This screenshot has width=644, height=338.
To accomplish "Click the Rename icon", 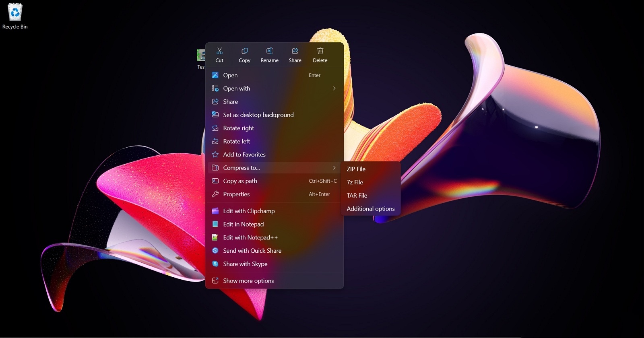I will 270,51.
